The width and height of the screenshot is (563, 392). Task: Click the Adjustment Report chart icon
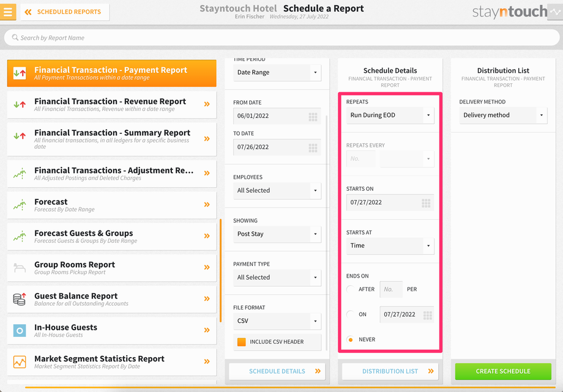[20, 174]
